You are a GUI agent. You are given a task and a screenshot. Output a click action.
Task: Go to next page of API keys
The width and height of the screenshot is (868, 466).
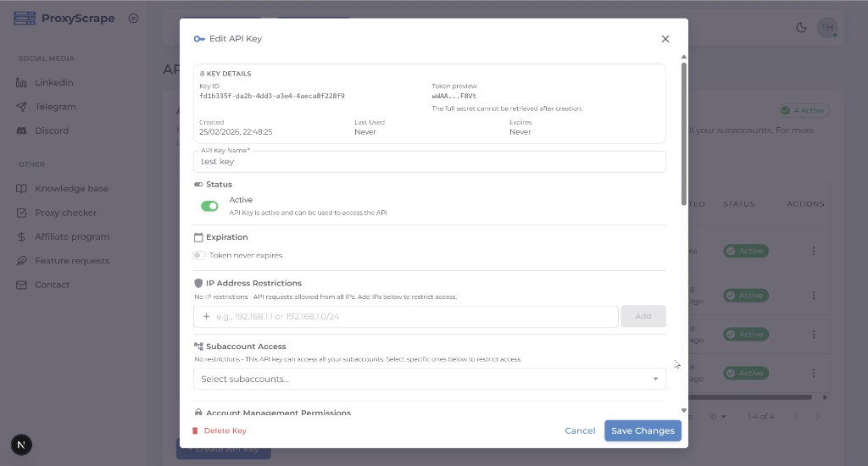[x=818, y=416]
